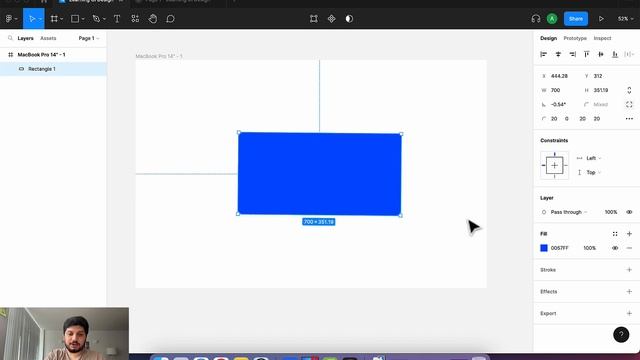The width and height of the screenshot is (640, 360).
Task: Switch to the Design tab
Action: (548, 38)
